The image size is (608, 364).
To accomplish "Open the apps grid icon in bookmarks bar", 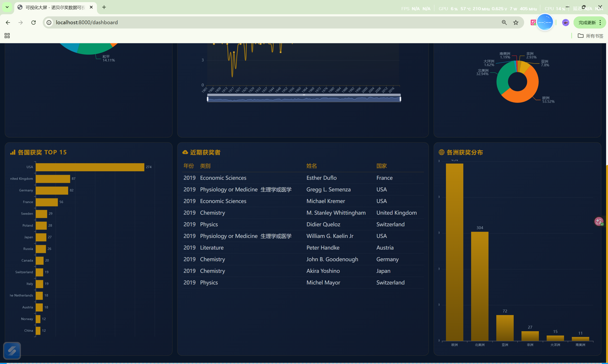I will [x=7, y=36].
